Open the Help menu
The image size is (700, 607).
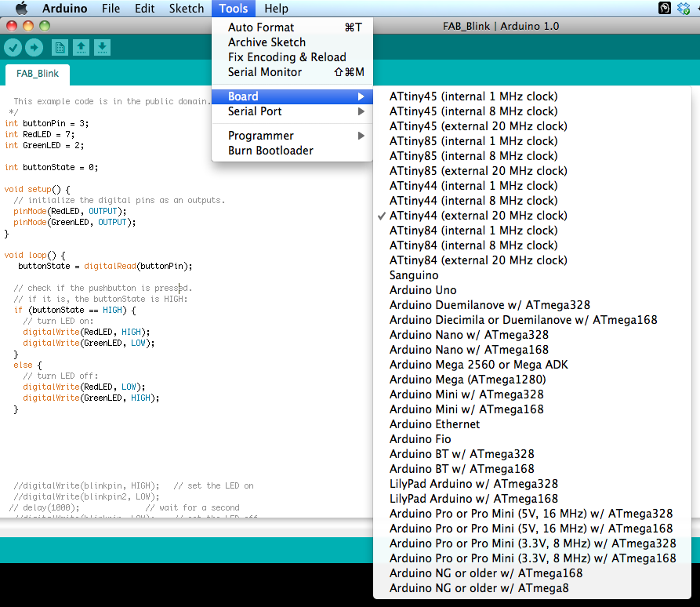tap(276, 8)
